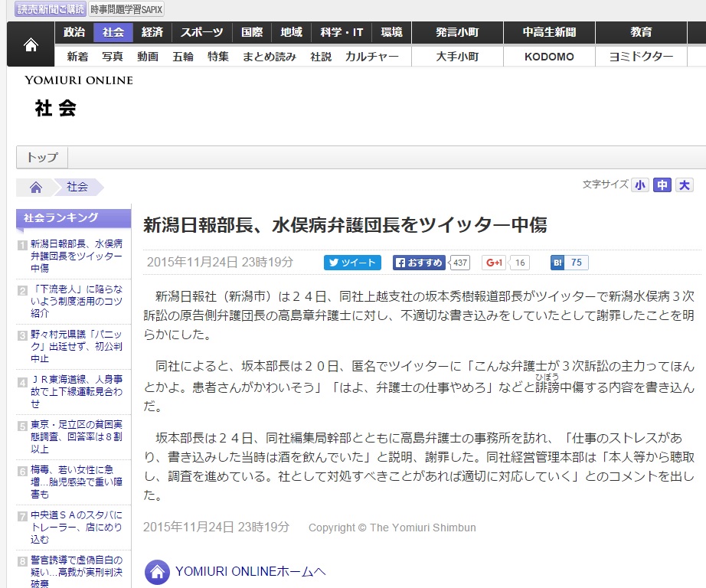Viewport: 706px width, 588px height.
Task: Click 特集 in the sub-navigation
Action: pyautogui.click(x=218, y=57)
